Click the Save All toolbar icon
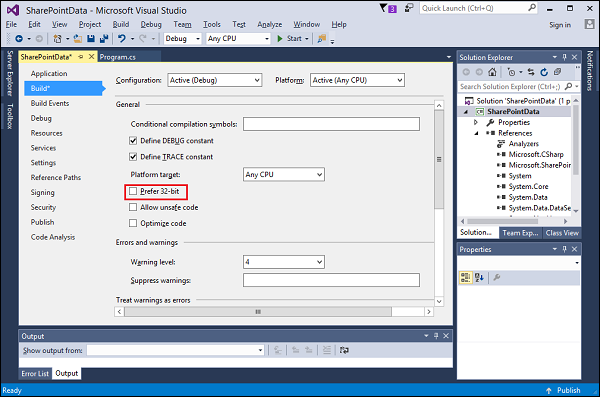 click(103, 39)
